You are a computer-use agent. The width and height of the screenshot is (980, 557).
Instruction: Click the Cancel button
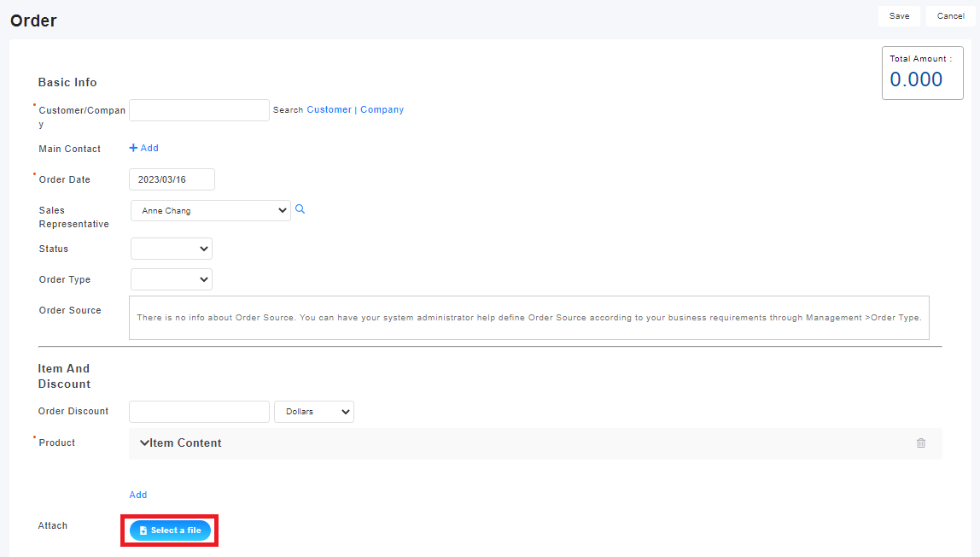point(950,16)
